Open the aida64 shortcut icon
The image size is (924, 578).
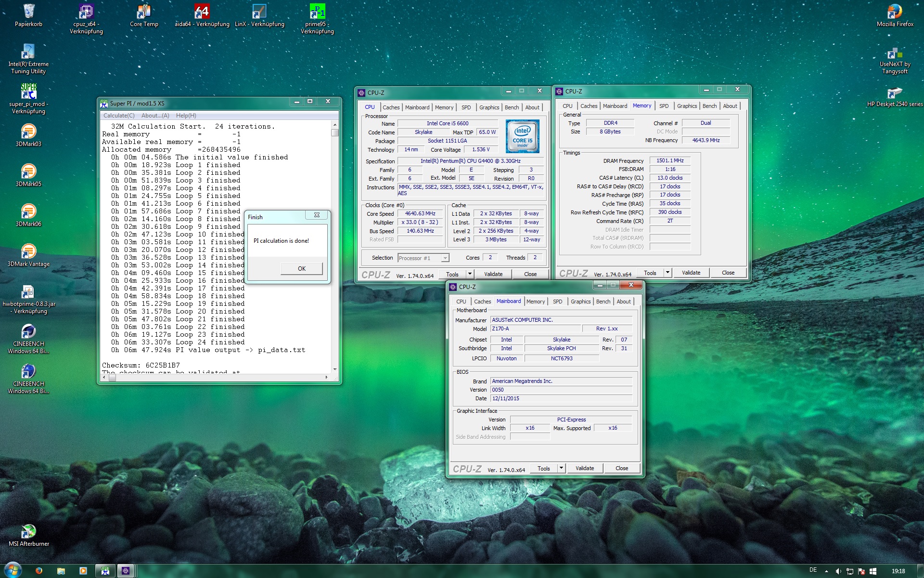pyautogui.click(x=202, y=15)
